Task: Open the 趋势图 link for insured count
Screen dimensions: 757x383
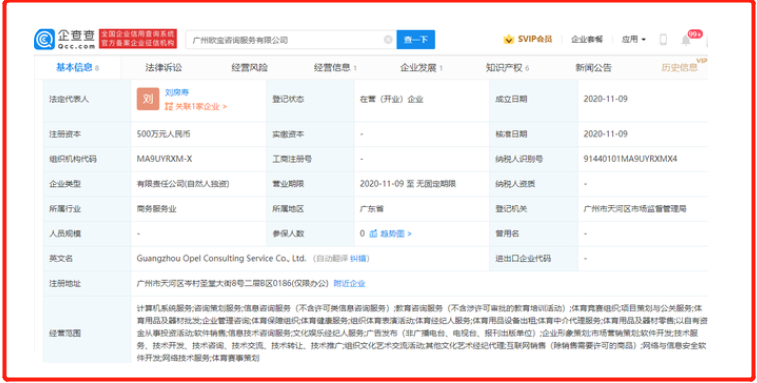Action: 395,234
